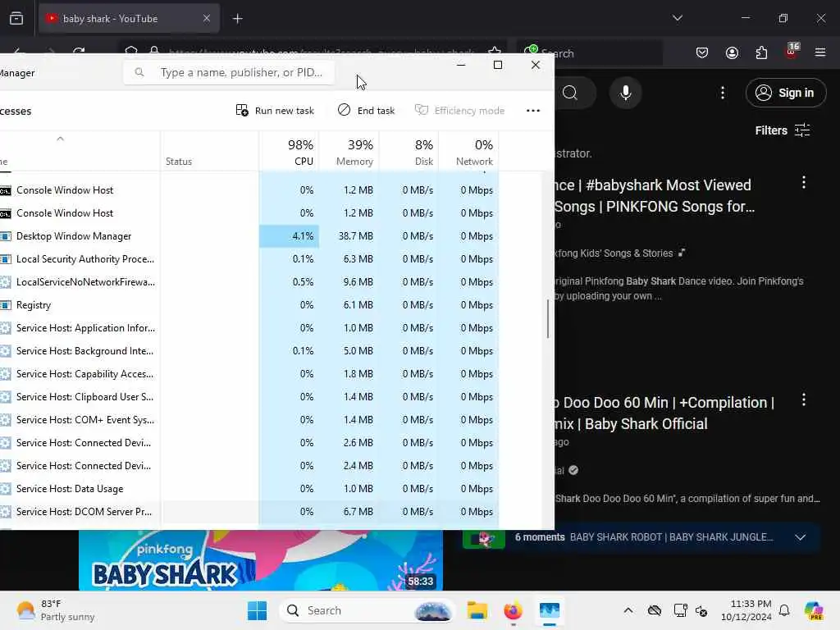Click the Task Manager taskbar icon
Viewport: 840px width, 630px height.
click(550, 610)
